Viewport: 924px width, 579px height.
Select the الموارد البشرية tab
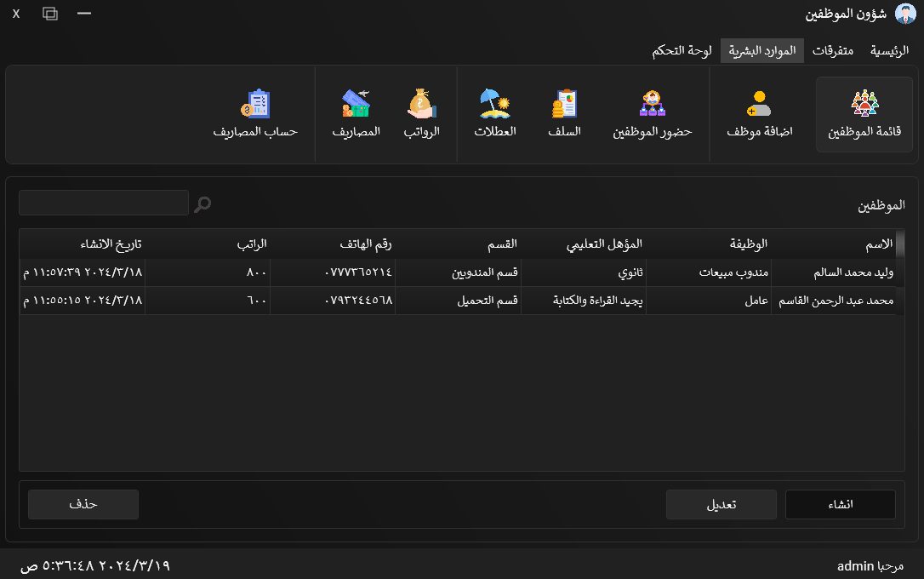pyautogui.click(x=762, y=51)
